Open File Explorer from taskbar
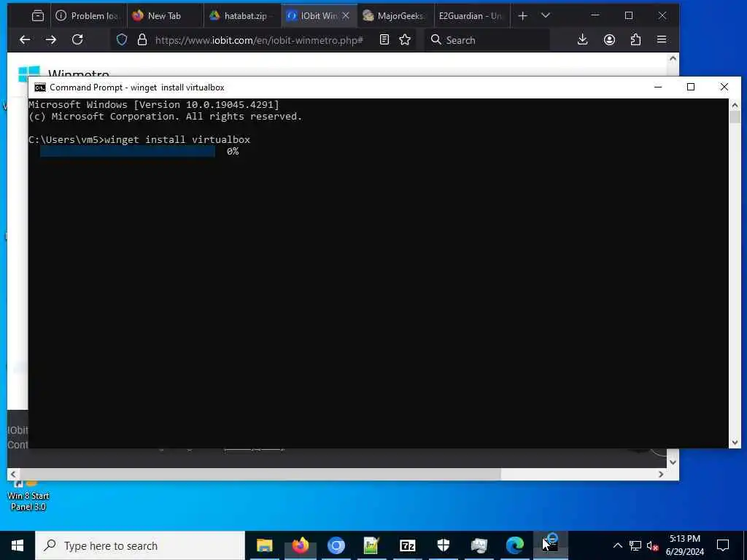This screenshot has height=560, width=747. pyautogui.click(x=264, y=545)
